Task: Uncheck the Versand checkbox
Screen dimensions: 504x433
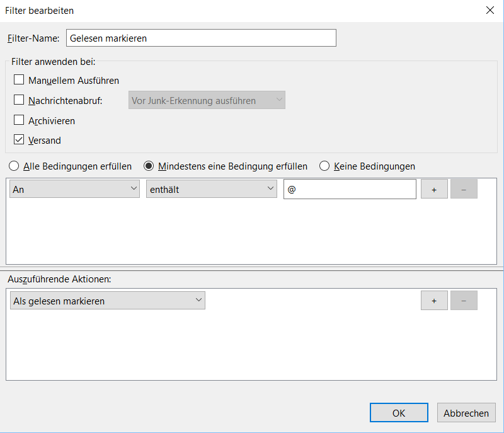Action: [x=19, y=140]
